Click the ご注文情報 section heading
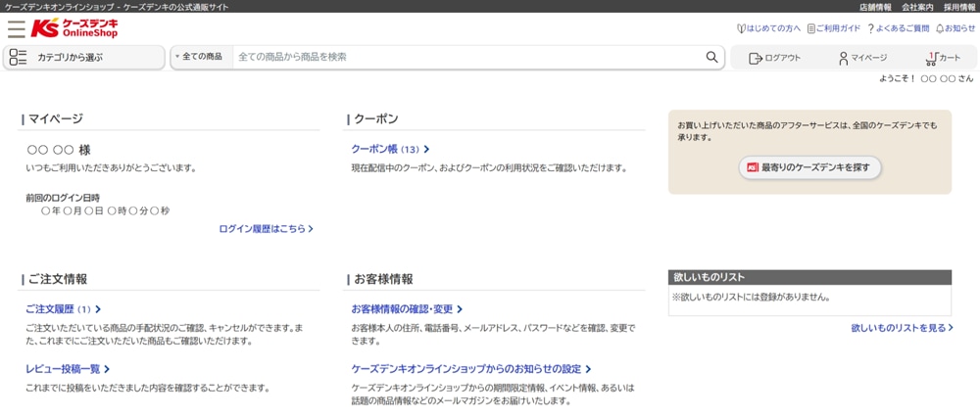 58,279
